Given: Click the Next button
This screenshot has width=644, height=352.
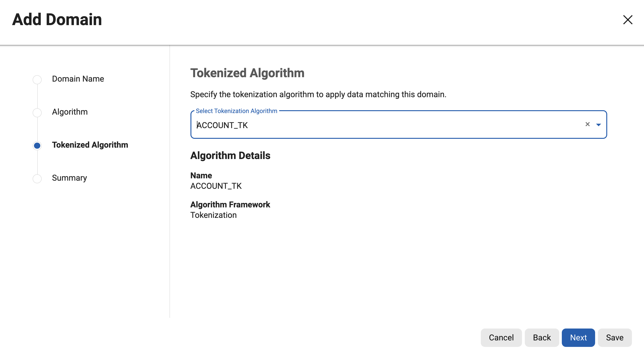Looking at the screenshot, I should point(578,338).
